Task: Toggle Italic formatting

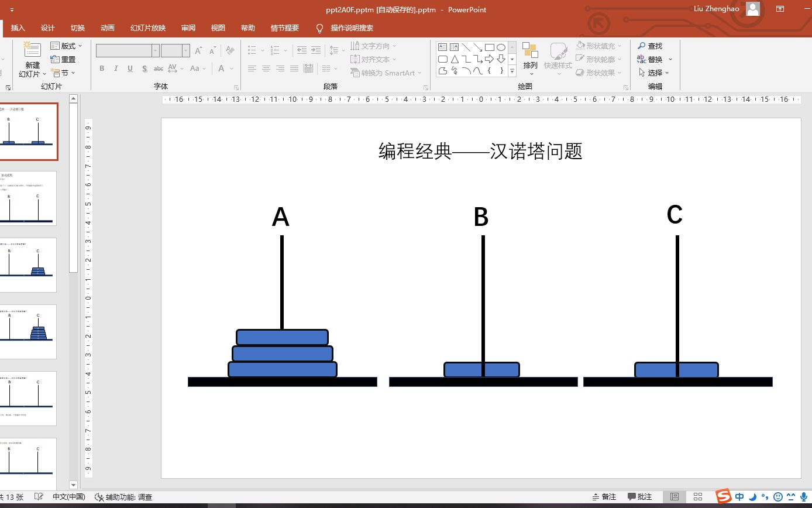Action: (x=116, y=68)
